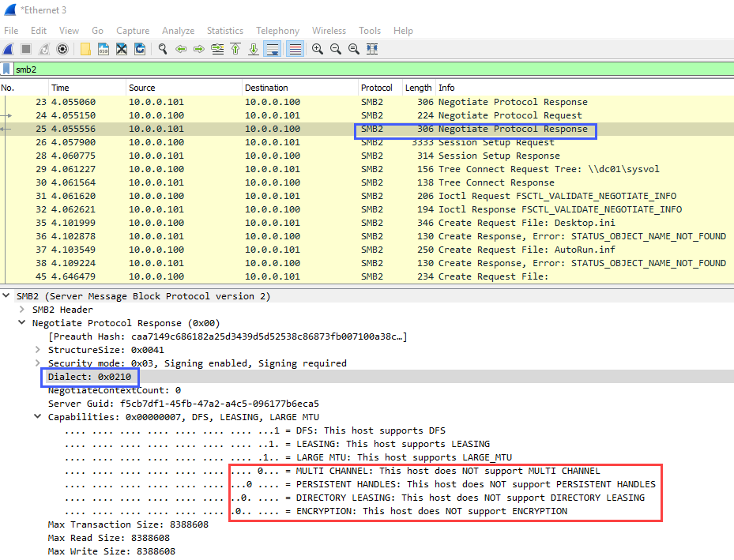The image size is (734, 560).
Task: Go back in packet history
Action: pyautogui.click(x=181, y=49)
